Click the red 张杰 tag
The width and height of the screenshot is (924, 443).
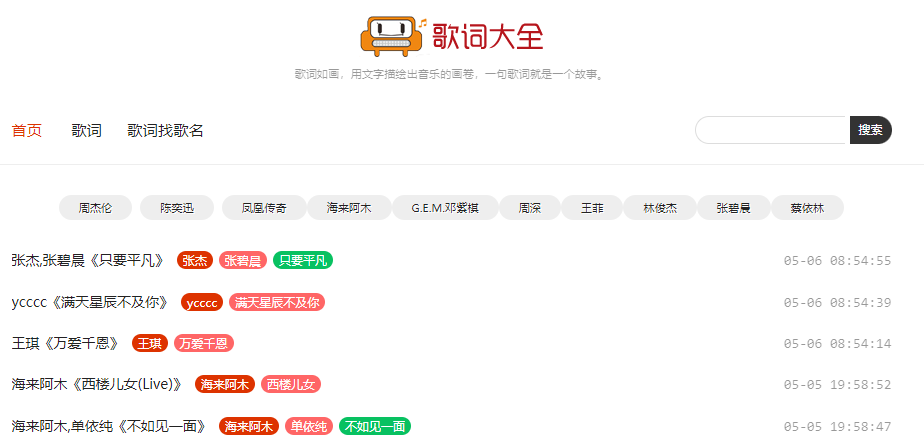(x=194, y=260)
